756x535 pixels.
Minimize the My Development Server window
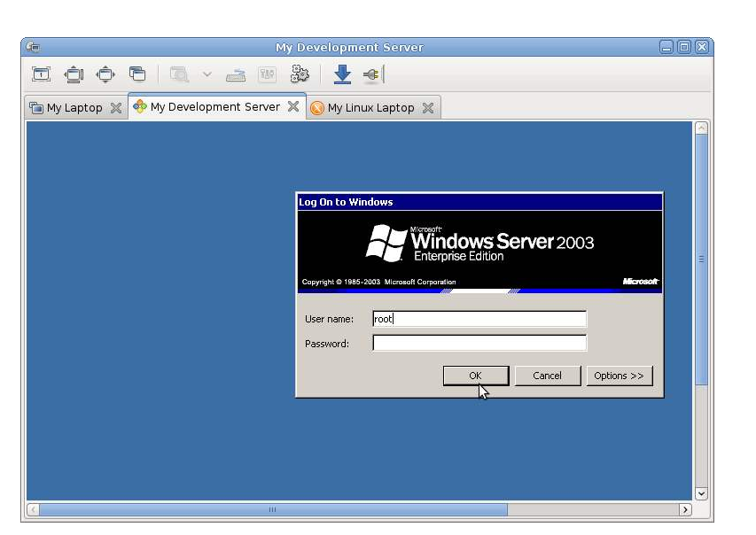coord(666,47)
